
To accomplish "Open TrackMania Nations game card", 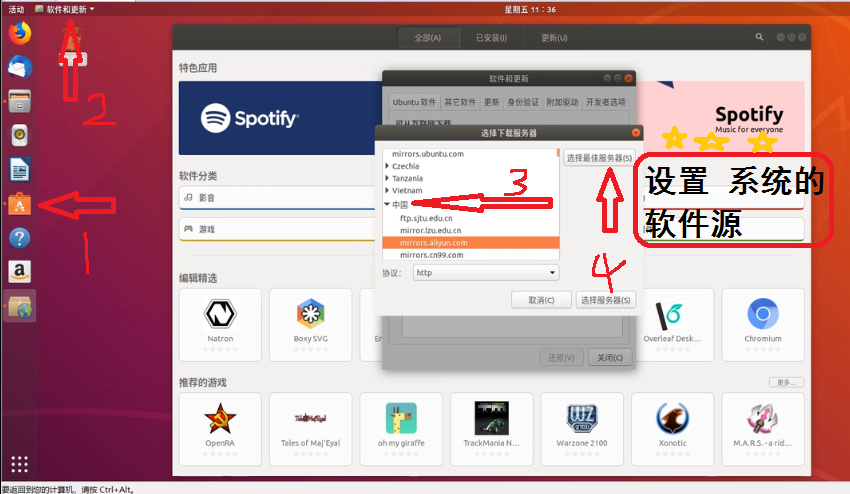I will [492, 429].
